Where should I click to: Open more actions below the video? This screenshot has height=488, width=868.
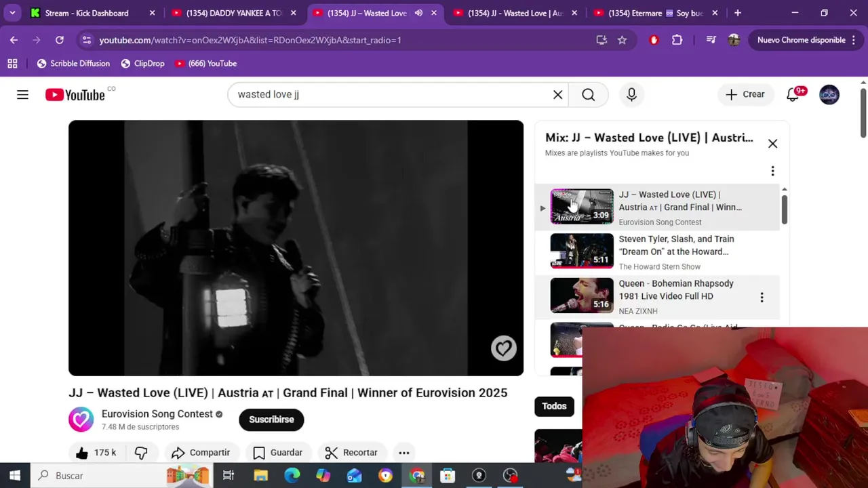403,453
